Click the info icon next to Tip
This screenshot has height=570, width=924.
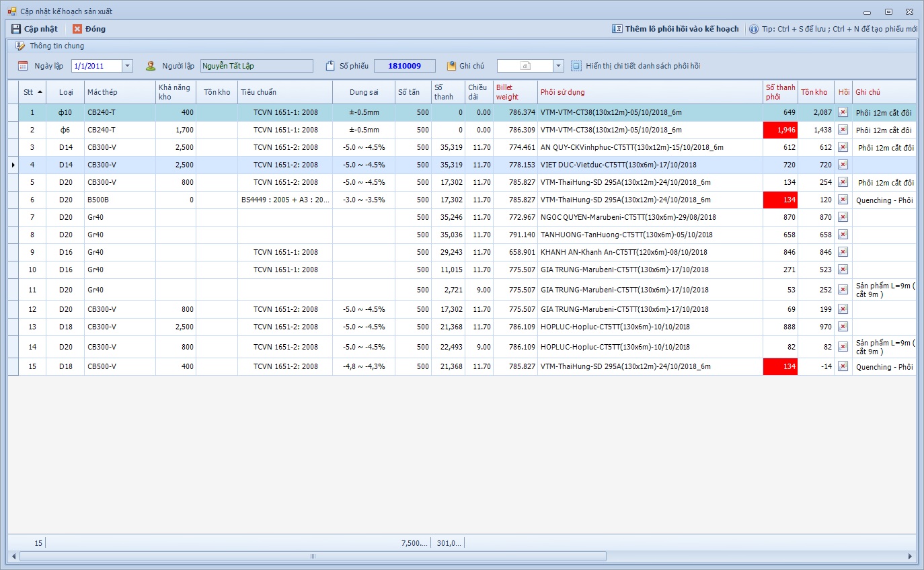tap(754, 29)
